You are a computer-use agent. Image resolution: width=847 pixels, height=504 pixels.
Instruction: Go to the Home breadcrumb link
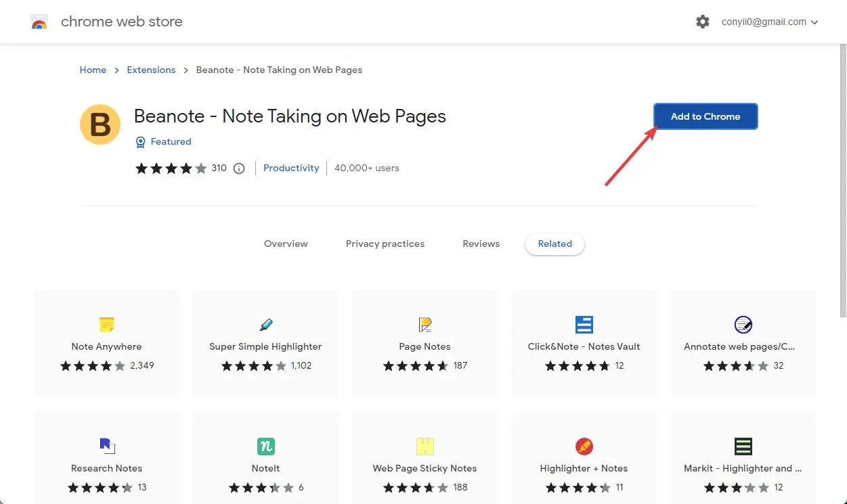point(93,70)
